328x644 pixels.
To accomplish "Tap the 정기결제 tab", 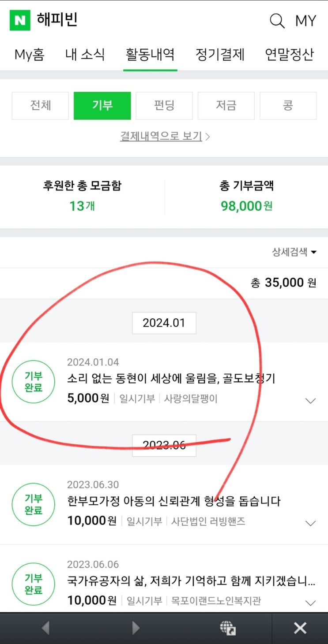I will tap(220, 55).
